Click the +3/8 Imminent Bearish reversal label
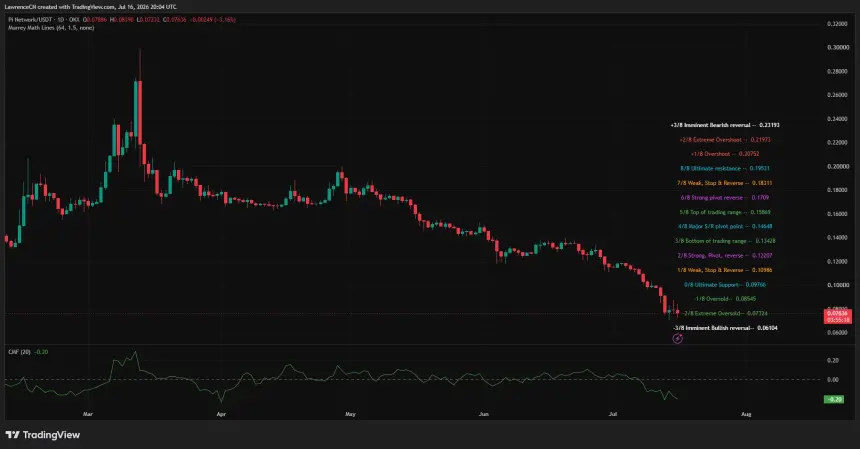Image resolution: width=860 pixels, height=449 pixels. 725,125
